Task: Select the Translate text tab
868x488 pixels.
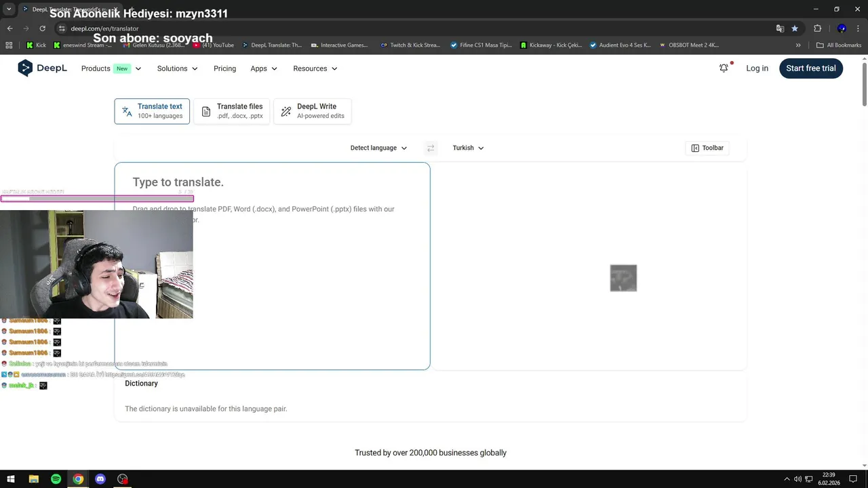Action: tap(152, 111)
